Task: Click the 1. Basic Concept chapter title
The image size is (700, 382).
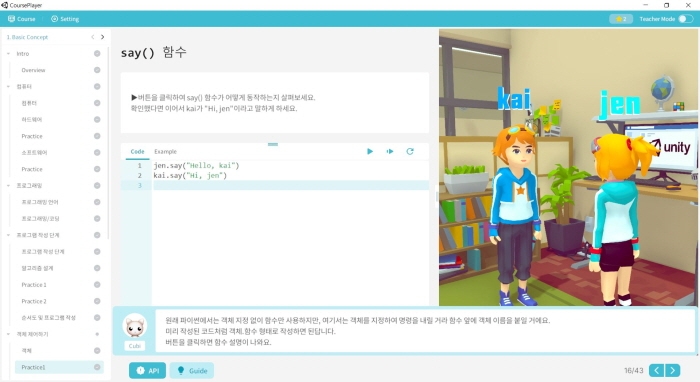Action: (x=27, y=37)
